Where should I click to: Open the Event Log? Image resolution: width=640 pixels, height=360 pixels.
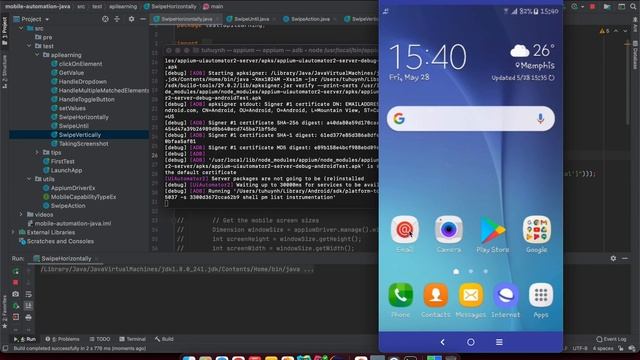tap(611, 339)
